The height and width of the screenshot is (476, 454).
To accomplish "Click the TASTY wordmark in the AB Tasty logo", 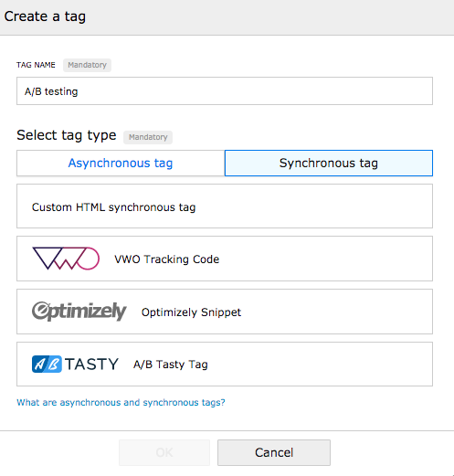I will click(x=91, y=365).
